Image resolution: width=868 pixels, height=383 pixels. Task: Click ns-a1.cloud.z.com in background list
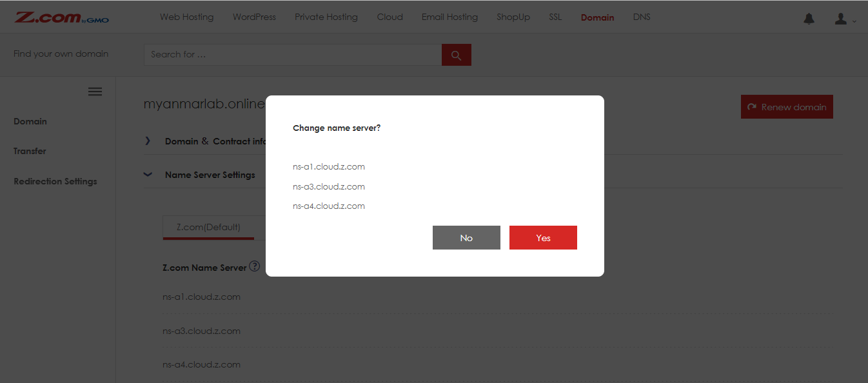pyautogui.click(x=201, y=297)
